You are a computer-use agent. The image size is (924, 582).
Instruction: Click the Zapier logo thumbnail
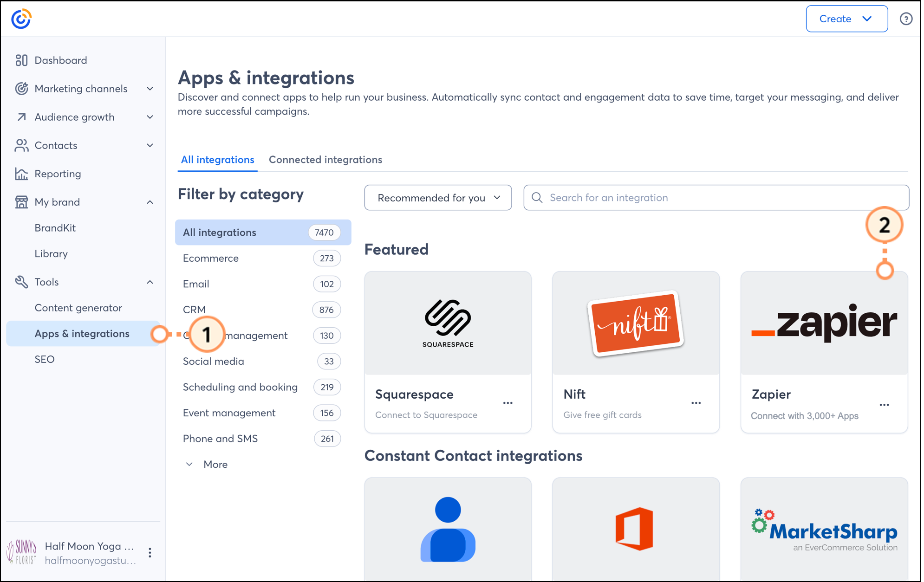(x=824, y=323)
